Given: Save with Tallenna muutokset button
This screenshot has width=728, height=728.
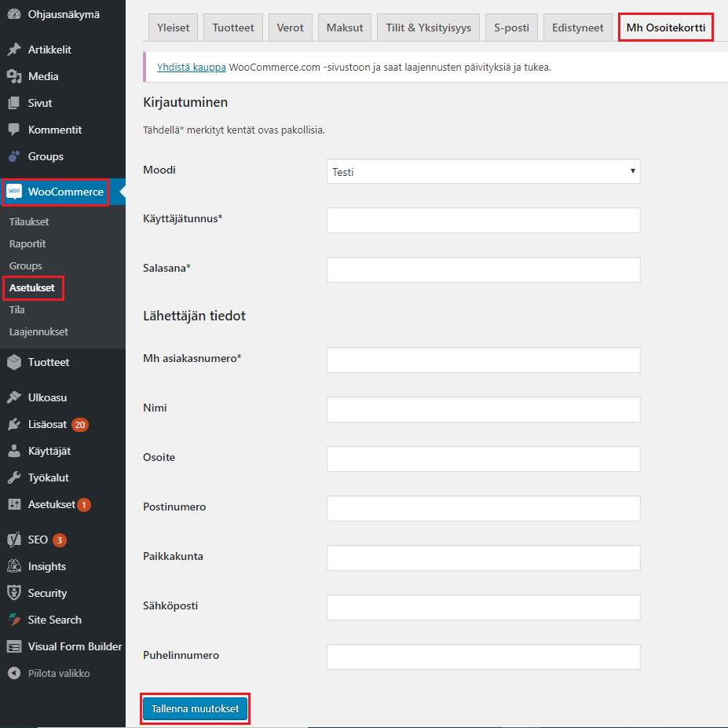Looking at the screenshot, I should [195, 708].
